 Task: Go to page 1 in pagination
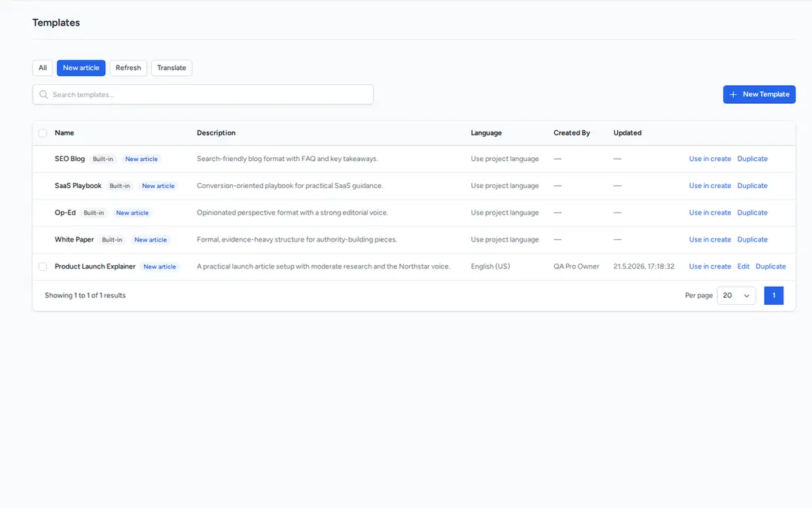(x=774, y=296)
